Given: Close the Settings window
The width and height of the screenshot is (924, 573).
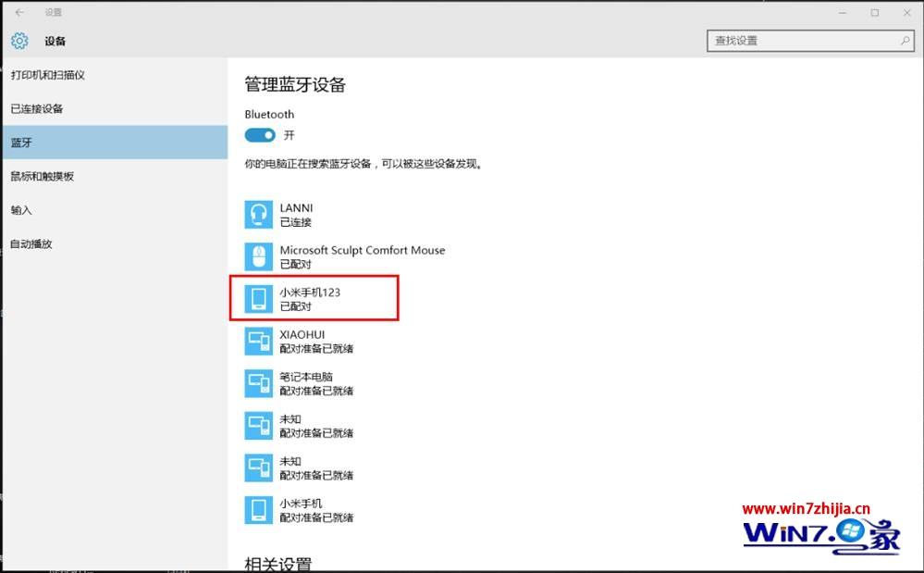Looking at the screenshot, I should coord(907,12).
